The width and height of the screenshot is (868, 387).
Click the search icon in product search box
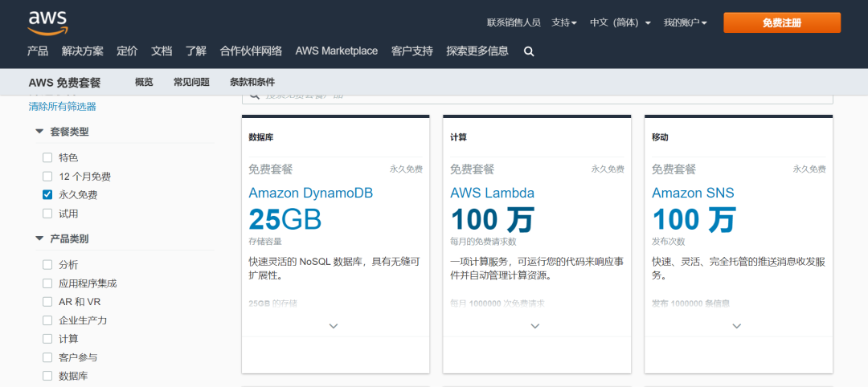coord(255,96)
